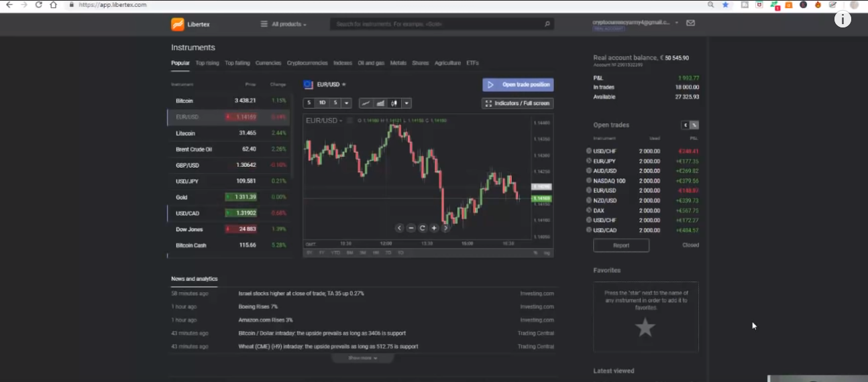
Task: Click the instrument search field
Action: point(443,24)
